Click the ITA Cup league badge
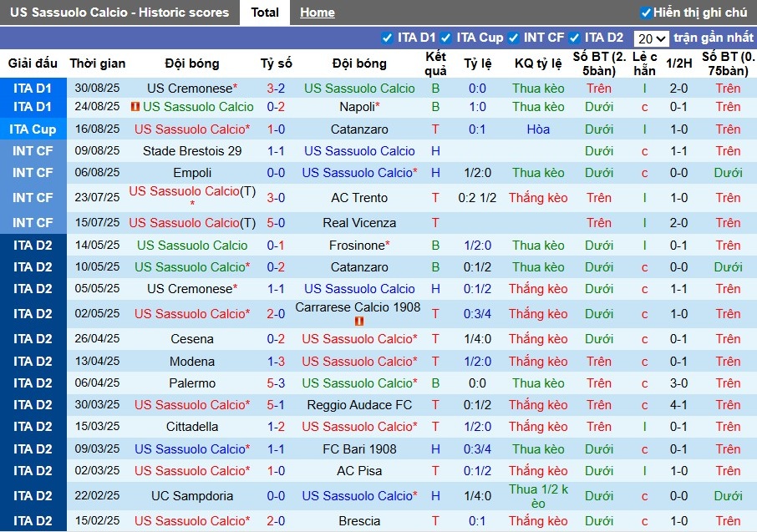 coord(33,129)
